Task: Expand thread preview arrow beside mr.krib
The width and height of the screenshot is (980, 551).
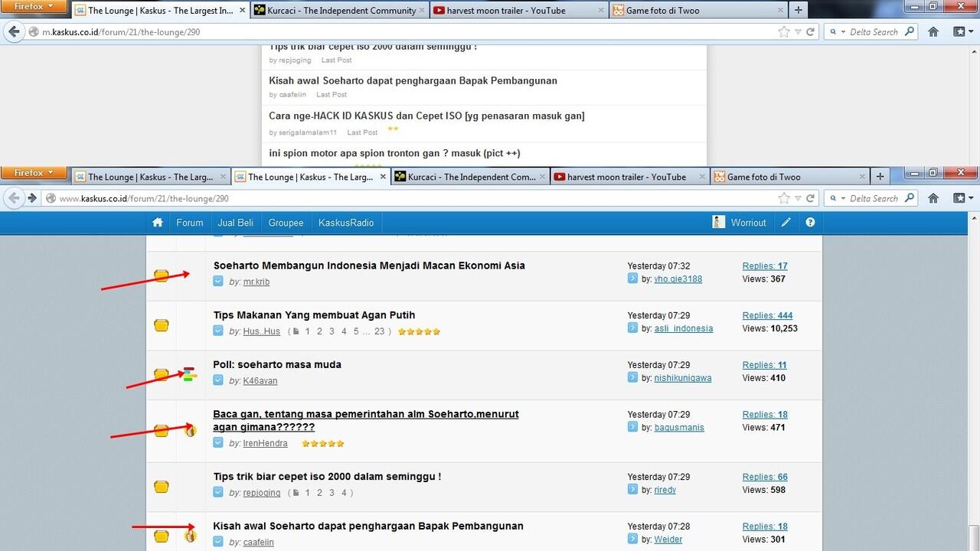Action: coord(218,282)
